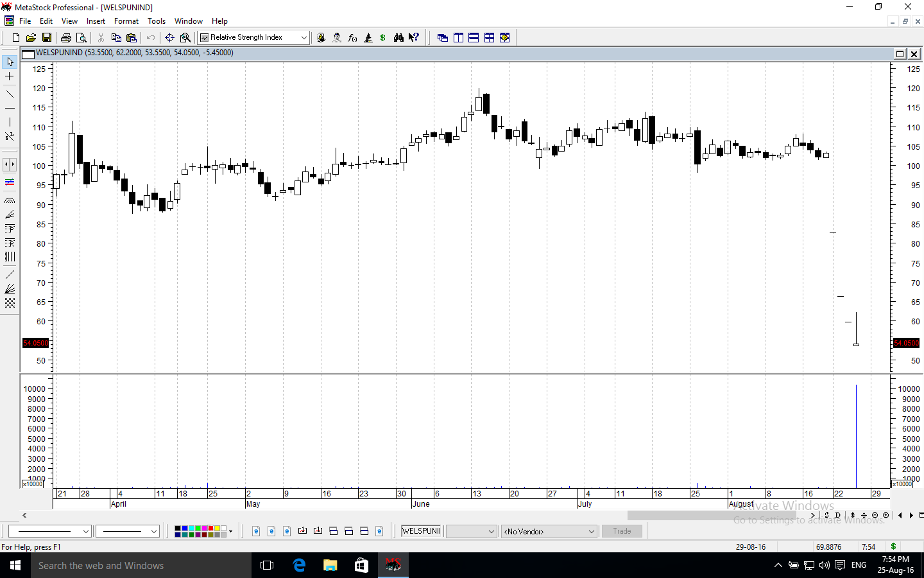This screenshot has width=924, height=578.
Task: Expand the Relative Strength Index dropdown
Action: (304, 38)
